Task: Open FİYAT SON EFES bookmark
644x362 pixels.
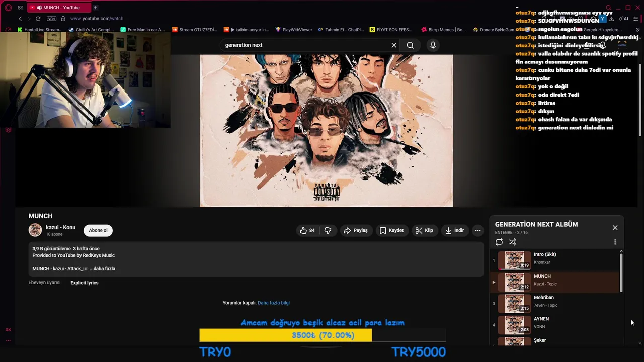Action: tap(391, 30)
